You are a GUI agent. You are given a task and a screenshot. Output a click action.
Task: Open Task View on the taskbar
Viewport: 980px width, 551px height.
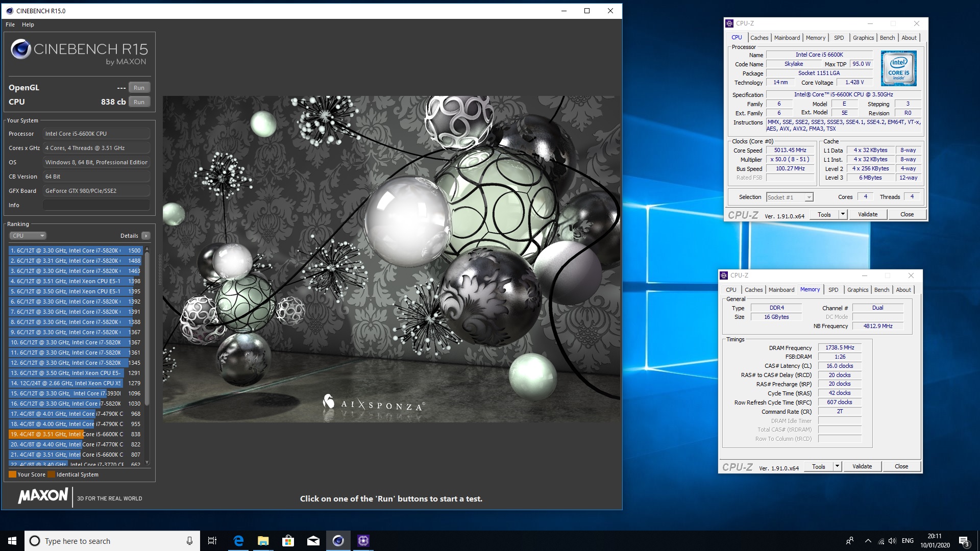pos(212,541)
